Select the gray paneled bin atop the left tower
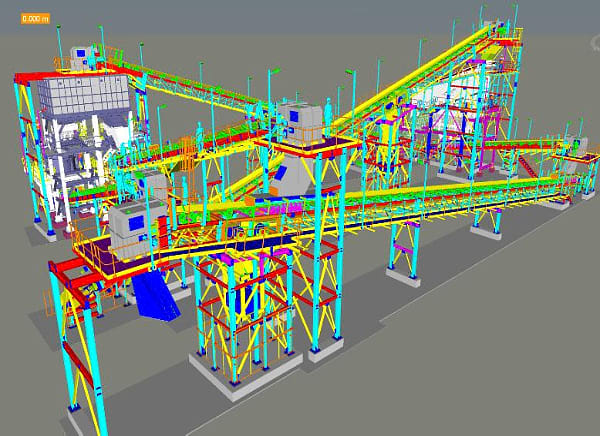Viewport: 600px width, 436px height. 83,95
